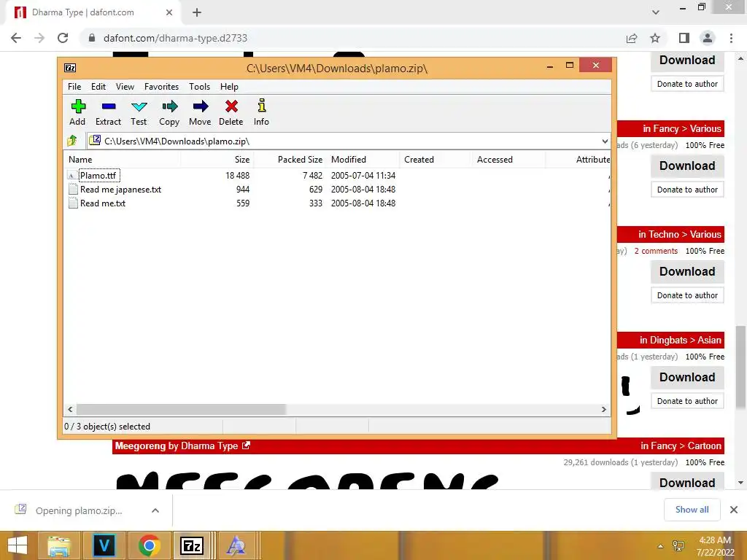Select Read me japanese.txt file
The height and width of the screenshot is (560, 747).
coord(120,190)
